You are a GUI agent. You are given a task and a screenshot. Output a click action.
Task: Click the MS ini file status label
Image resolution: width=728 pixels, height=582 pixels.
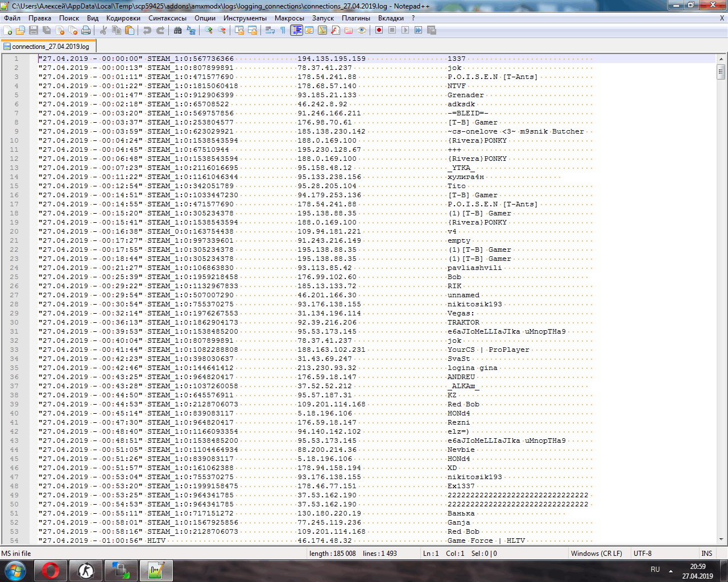(x=16, y=553)
